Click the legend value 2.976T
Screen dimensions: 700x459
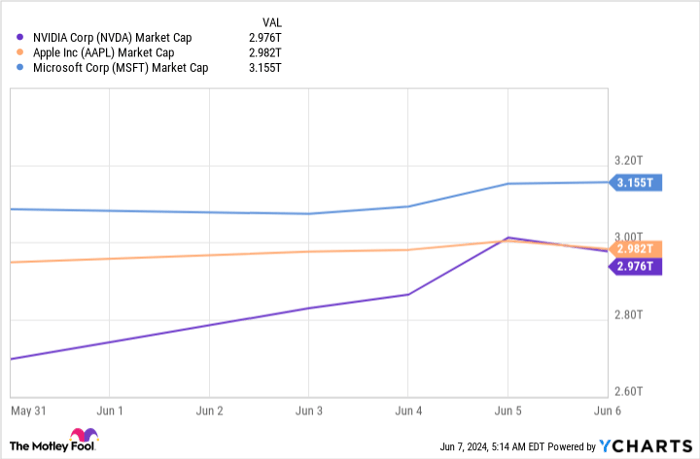(x=265, y=38)
